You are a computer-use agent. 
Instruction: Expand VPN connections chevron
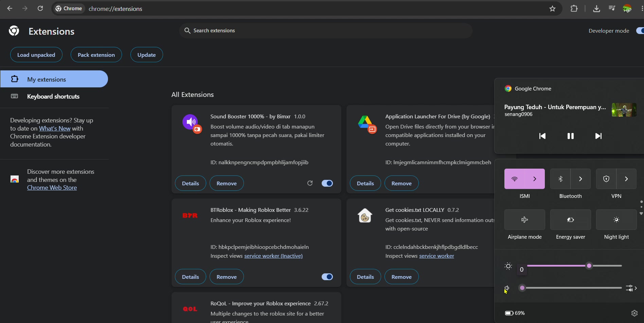coord(627,179)
